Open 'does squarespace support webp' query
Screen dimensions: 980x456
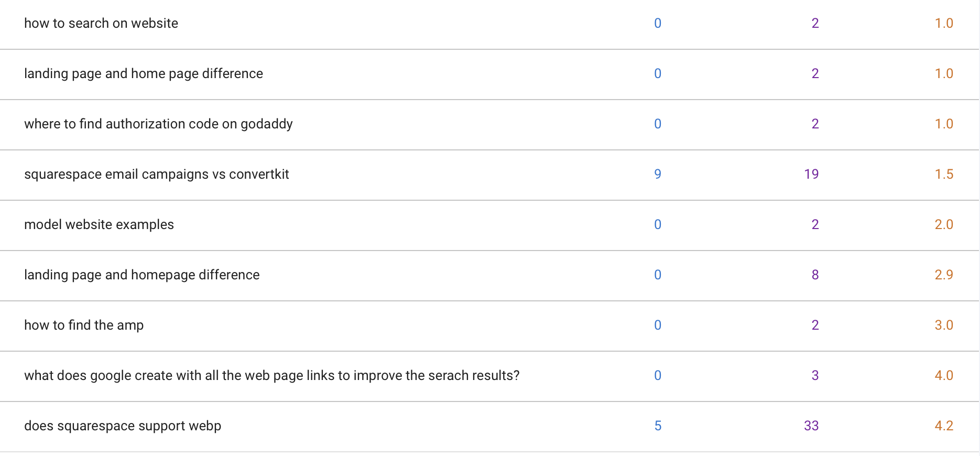[123, 426]
